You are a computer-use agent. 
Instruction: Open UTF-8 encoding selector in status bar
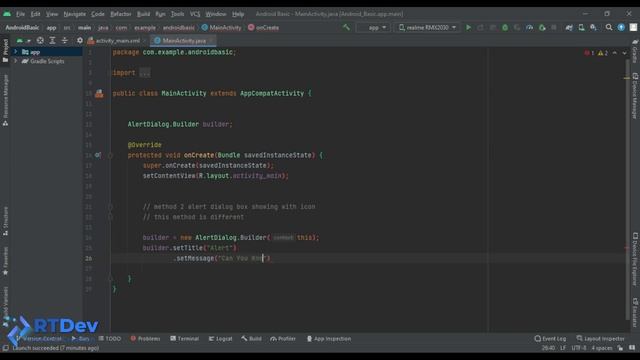click(x=578, y=348)
